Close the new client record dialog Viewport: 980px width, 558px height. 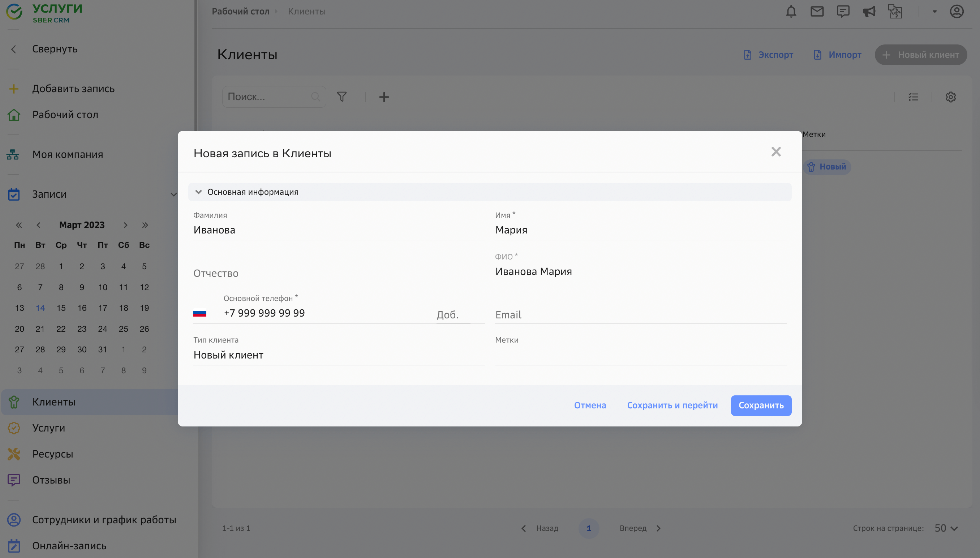click(x=776, y=152)
